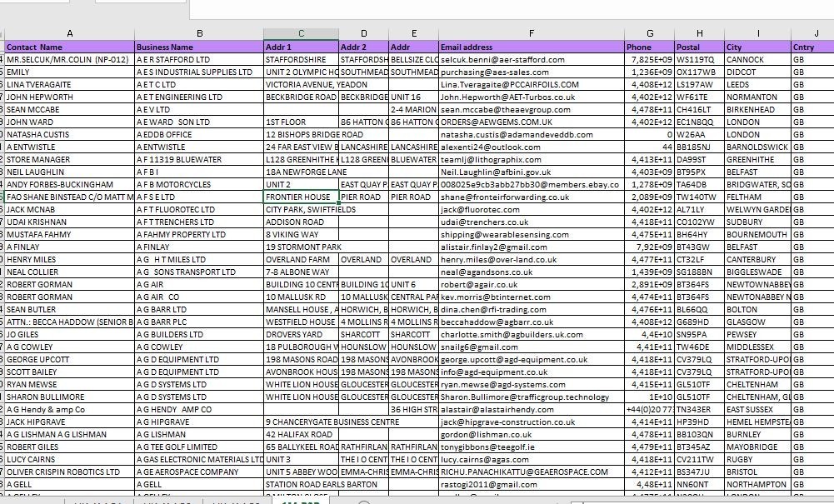The width and height of the screenshot is (834, 504).
Task: Select the contact 'HENRY MILES'
Action: tap(70, 259)
